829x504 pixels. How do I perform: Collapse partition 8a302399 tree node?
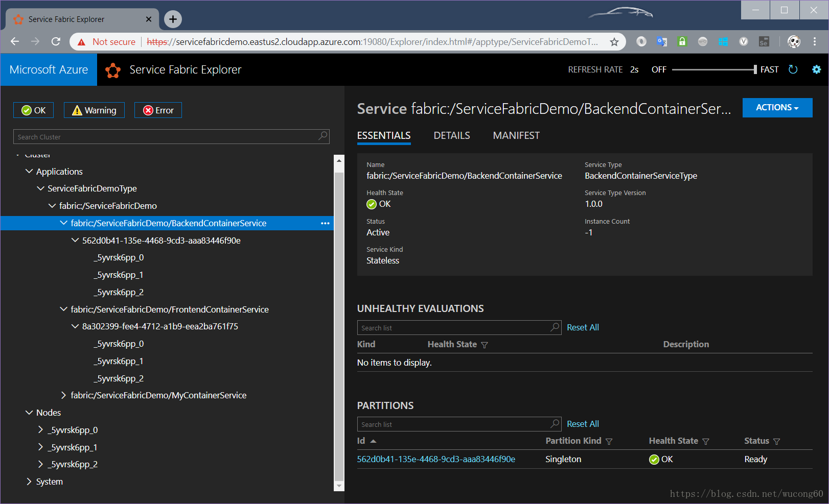[x=75, y=326]
